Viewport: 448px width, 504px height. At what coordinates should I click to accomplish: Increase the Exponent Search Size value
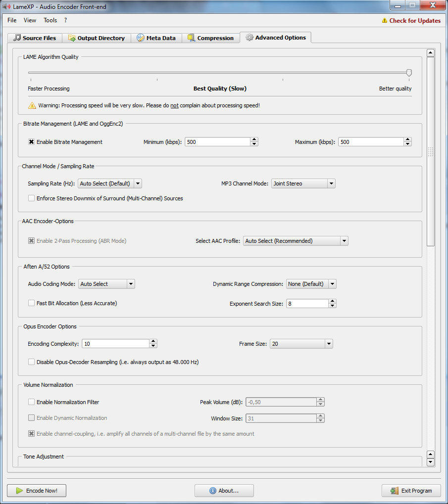333,301
